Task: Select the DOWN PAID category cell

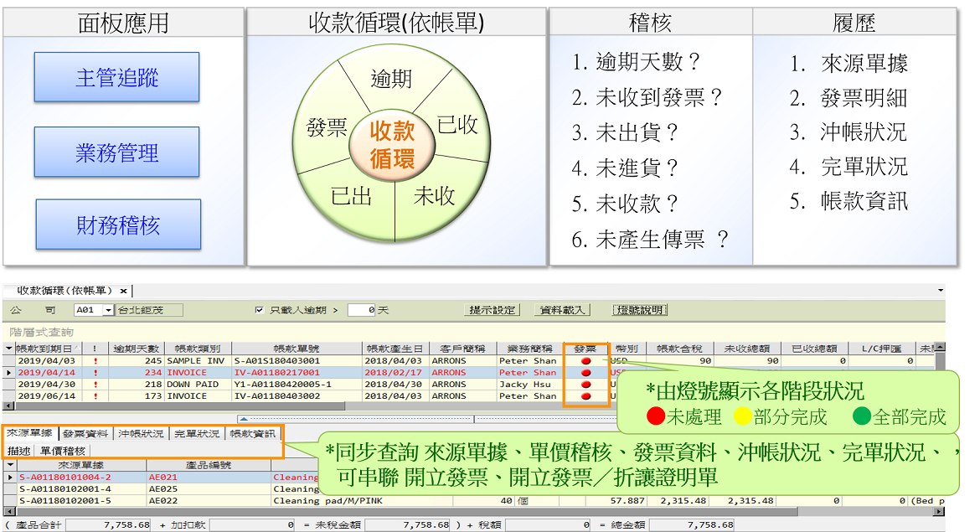Action: 197,385
